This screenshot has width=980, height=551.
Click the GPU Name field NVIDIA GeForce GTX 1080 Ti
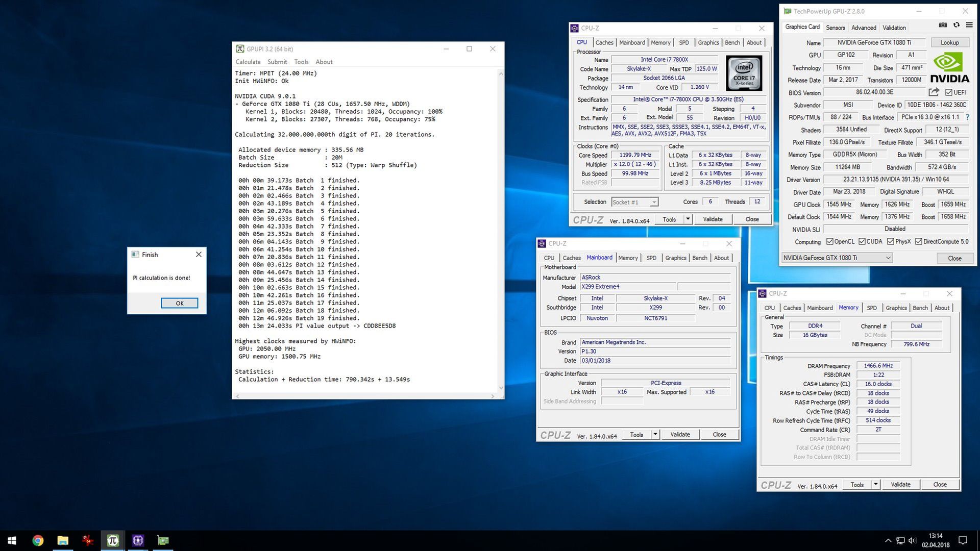874,42
